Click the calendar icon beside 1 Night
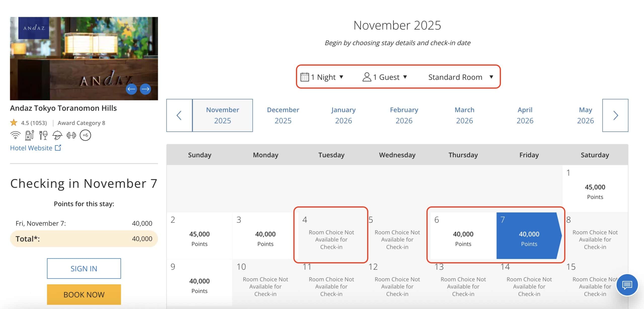The width and height of the screenshot is (644, 309). 305,77
